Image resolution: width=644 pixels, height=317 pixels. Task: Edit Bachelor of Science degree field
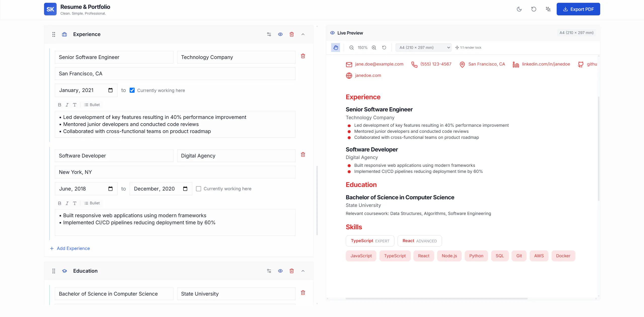(x=114, y=294)
